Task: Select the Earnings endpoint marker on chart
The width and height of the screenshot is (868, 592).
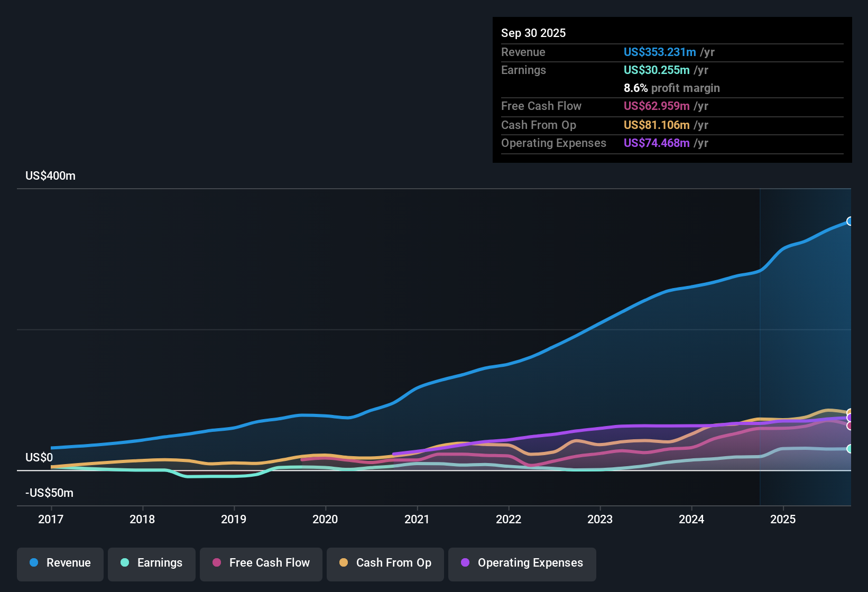Action: [850, 449]
